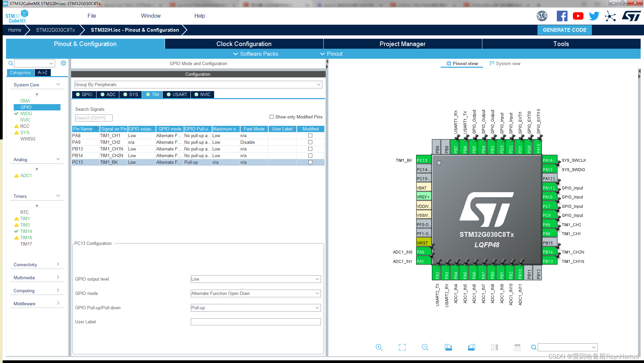Click the YouTube icon
The width and height of the screenshot is (644, 363).
click(x=578, y=16)
